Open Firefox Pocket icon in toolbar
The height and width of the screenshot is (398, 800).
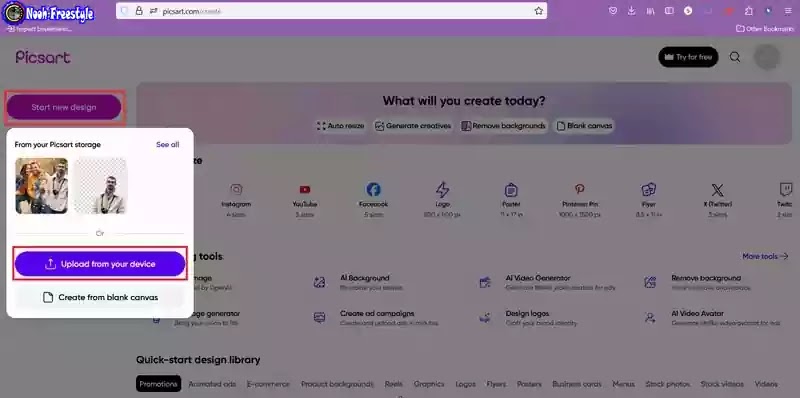click(x=613, y=11)
